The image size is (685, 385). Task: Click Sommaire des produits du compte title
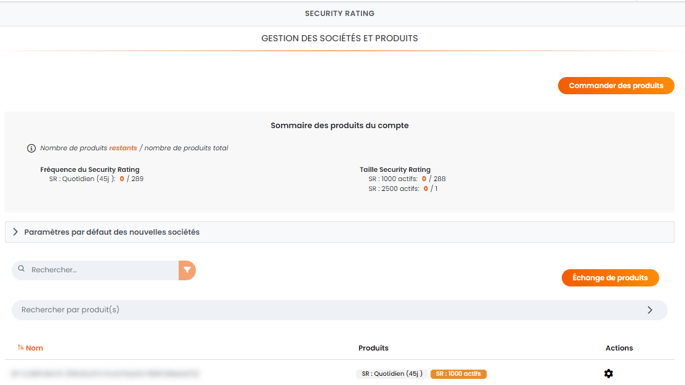pos(339,125)
